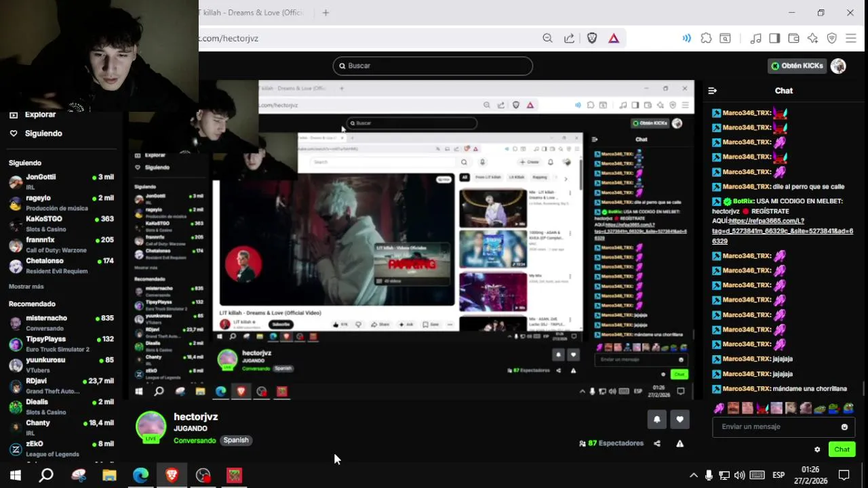
Task: Open zEkO recommended channel
Action: 61,449
